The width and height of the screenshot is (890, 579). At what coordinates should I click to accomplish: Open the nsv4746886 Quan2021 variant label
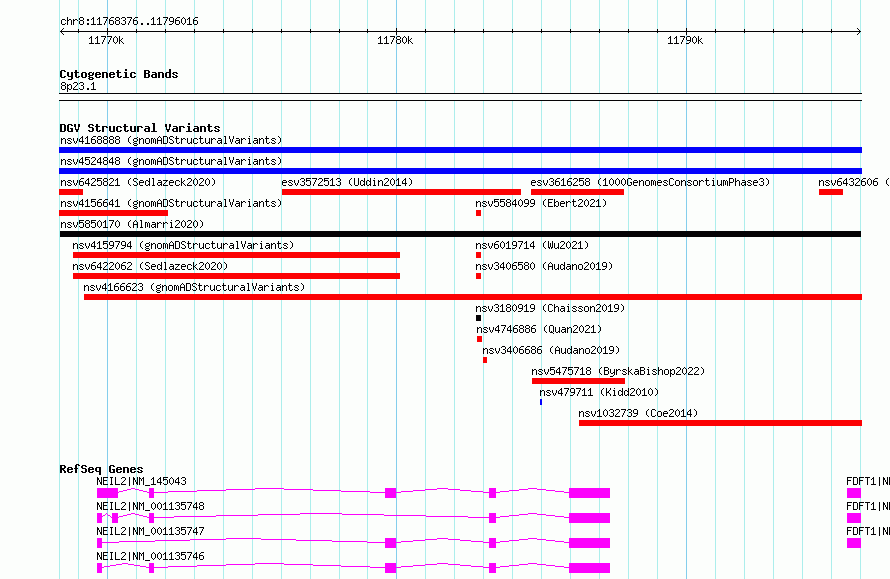(539, 329)
